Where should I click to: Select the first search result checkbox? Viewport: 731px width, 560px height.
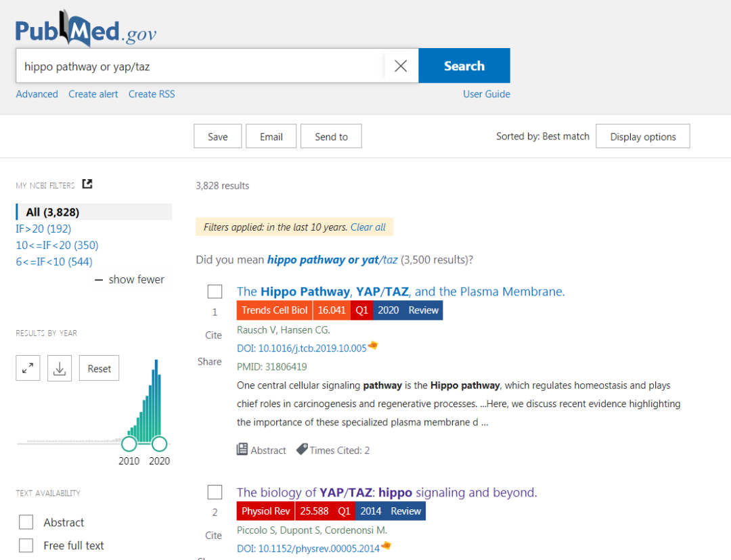[x=215, y=291]
